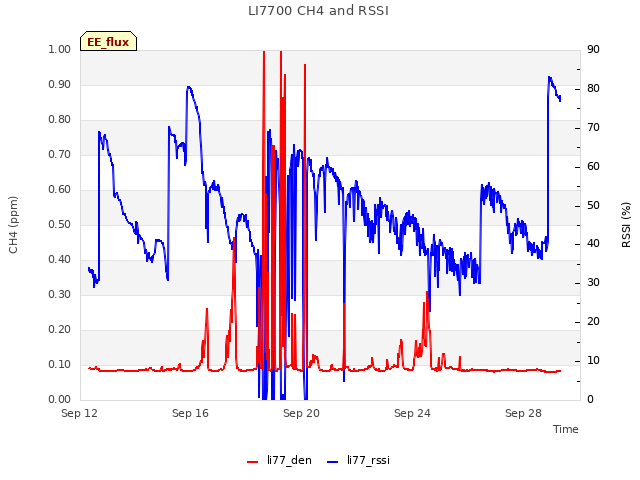Click the blue li77_rssi legend color marker

pos(333,462)
